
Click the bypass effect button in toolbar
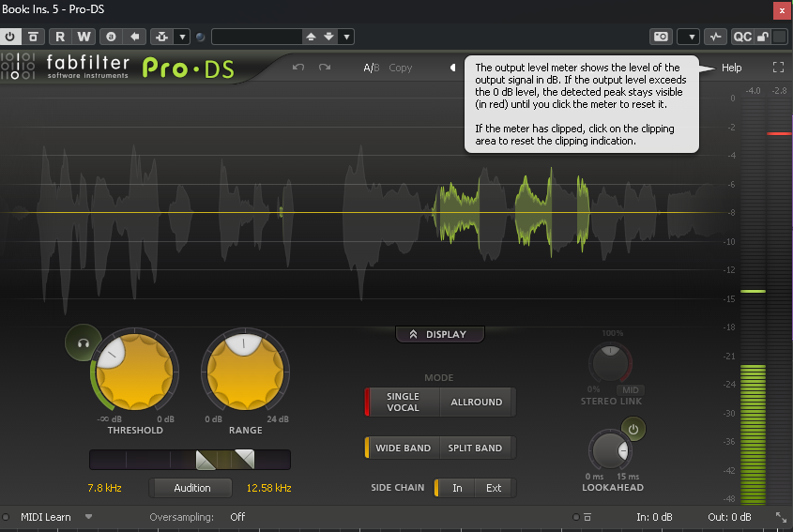(33, 37)
